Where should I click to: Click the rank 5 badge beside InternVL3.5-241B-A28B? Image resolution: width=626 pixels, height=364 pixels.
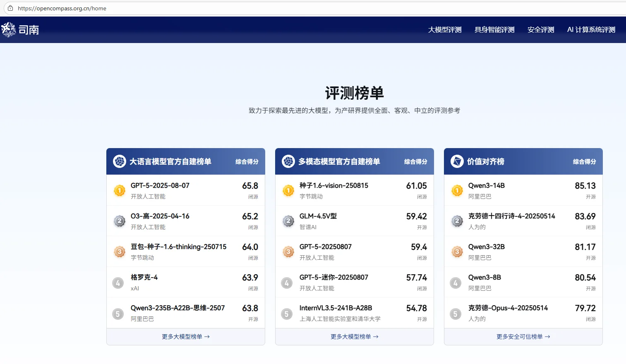coord(287,313)
